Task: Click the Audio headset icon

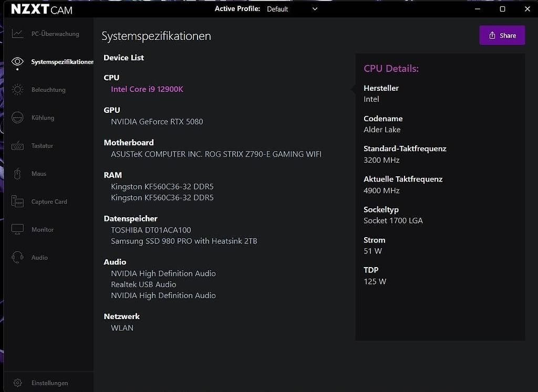Action: 17,257
